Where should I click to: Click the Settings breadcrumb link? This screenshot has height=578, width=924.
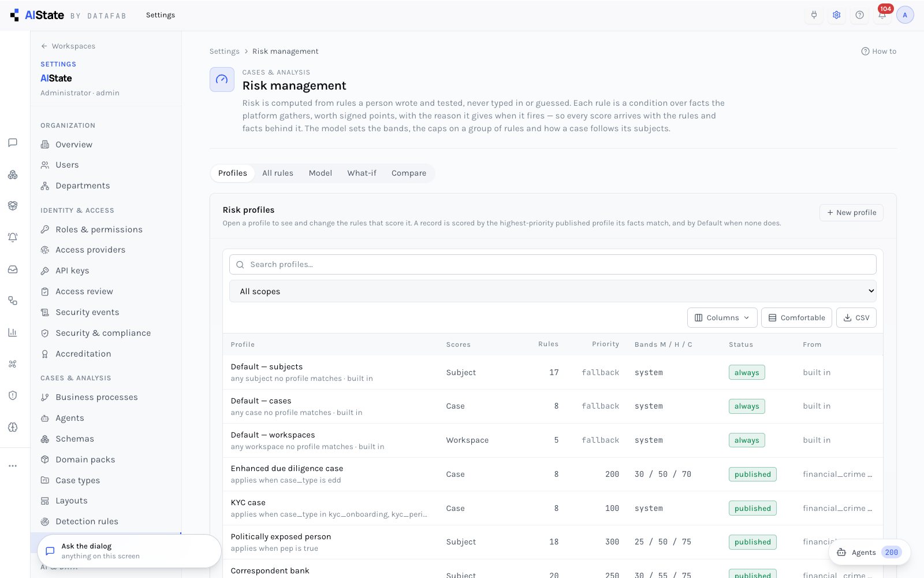click(x=224, y=51)
